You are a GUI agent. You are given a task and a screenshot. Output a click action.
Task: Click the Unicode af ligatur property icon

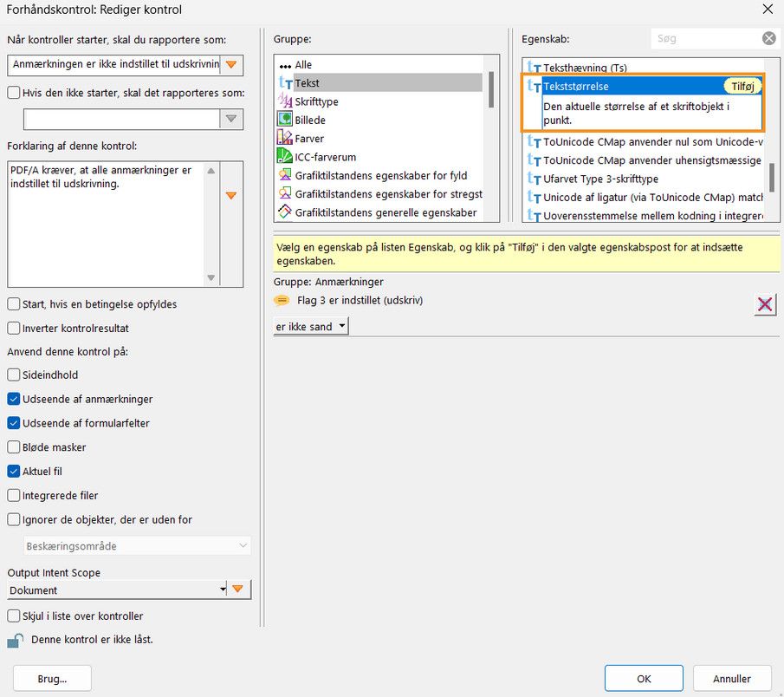(x=535, y=197)
